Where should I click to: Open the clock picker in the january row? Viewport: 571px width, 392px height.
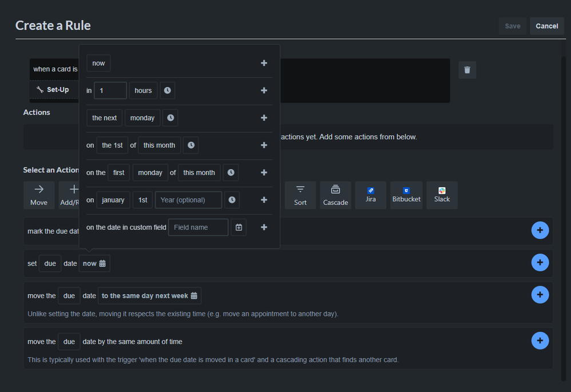pyautogui.click(x=232, y=200)
